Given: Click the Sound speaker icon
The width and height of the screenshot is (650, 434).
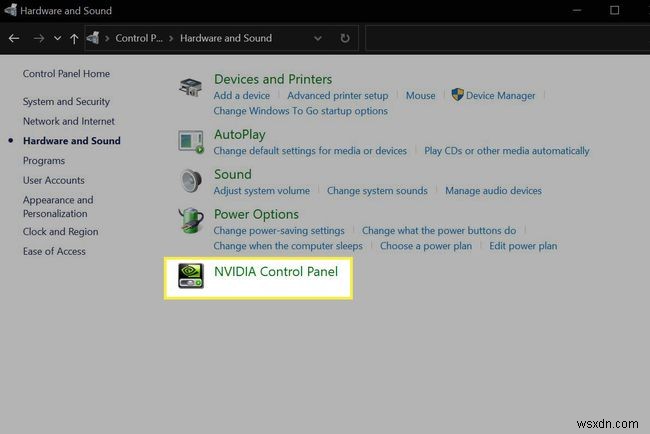Looking at the screenshot, I should pos(191,181).
